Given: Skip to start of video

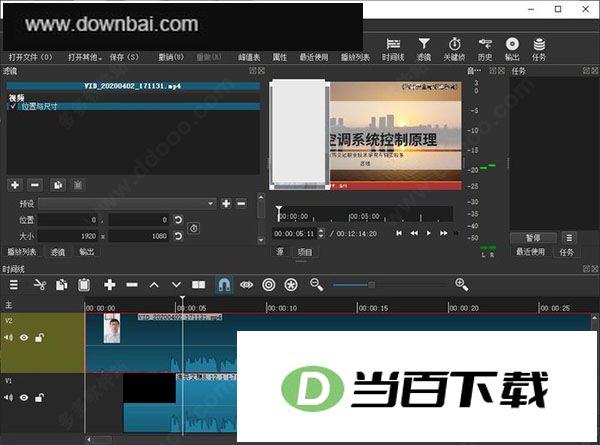Looking at the screenshot, I should (x=399, y=233).
